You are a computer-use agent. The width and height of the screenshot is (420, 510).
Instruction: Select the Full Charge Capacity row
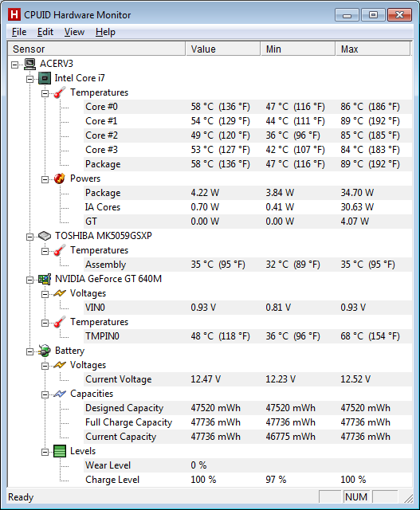point(248,422)
